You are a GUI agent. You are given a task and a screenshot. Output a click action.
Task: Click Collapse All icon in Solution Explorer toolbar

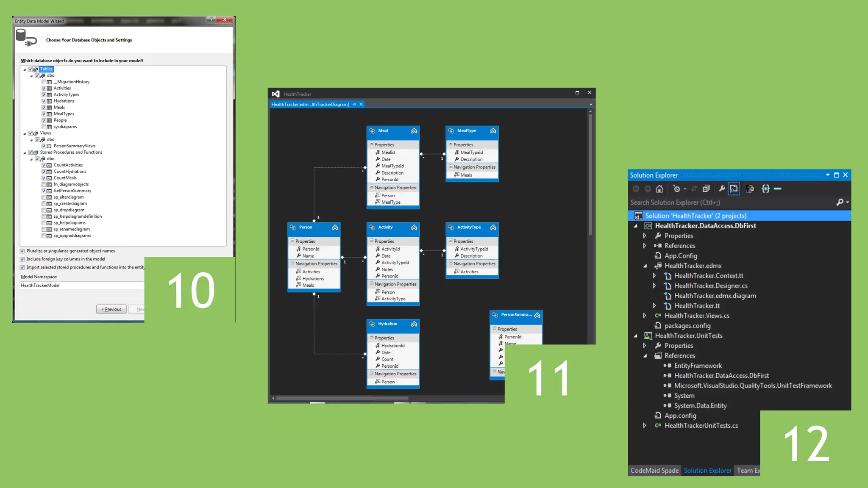coord(706,189)
